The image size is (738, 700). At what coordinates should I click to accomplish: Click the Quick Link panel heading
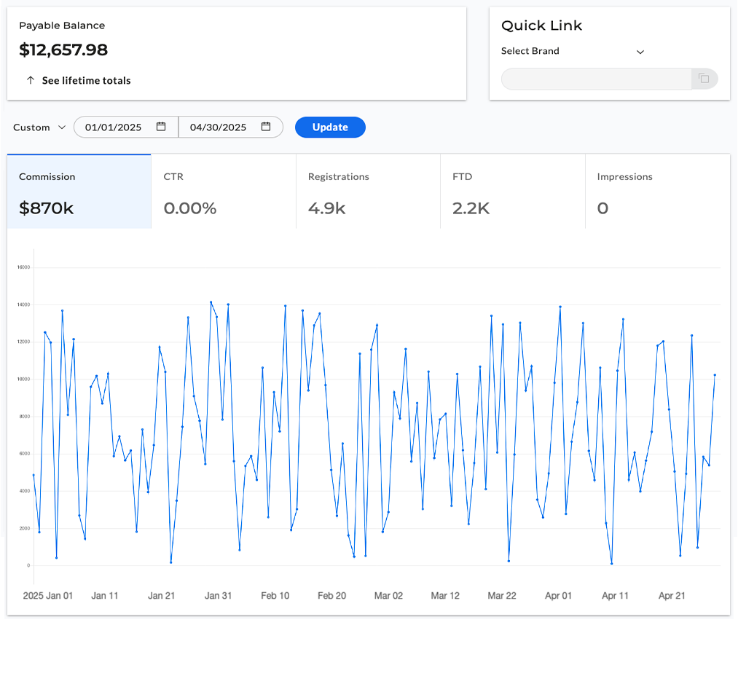[541, 25]
